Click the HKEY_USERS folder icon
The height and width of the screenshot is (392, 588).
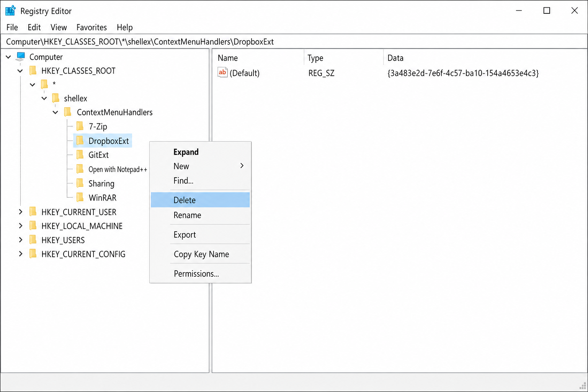pyautogui.click(x=33, y=240)
